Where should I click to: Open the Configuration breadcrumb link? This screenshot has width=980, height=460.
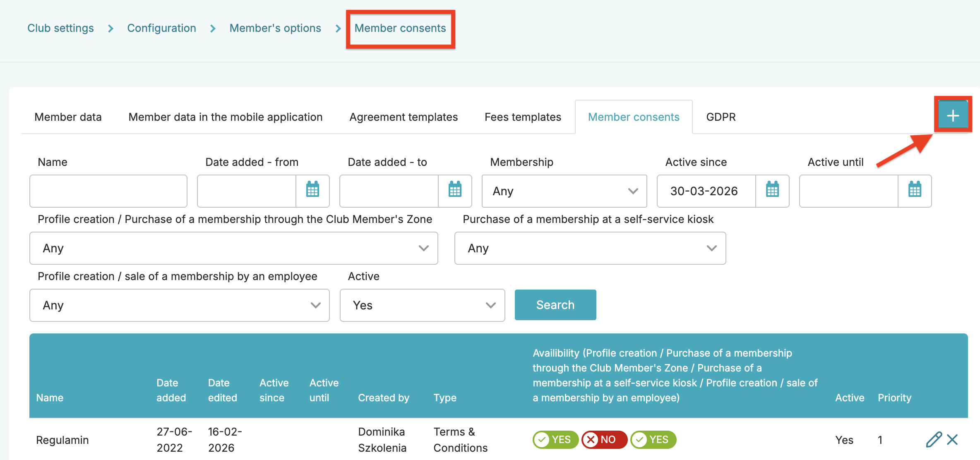tap(161, 28)
